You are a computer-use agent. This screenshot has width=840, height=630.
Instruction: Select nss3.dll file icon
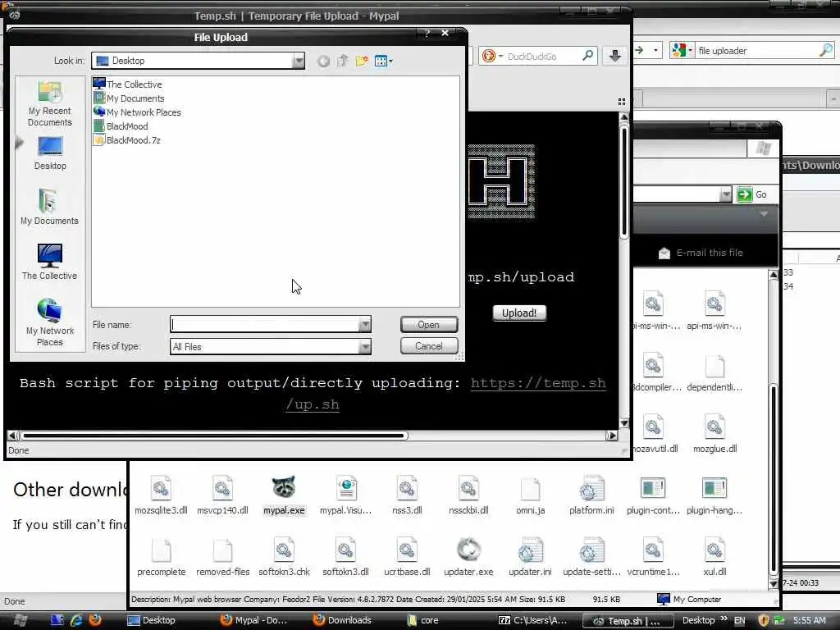point(407,495)
